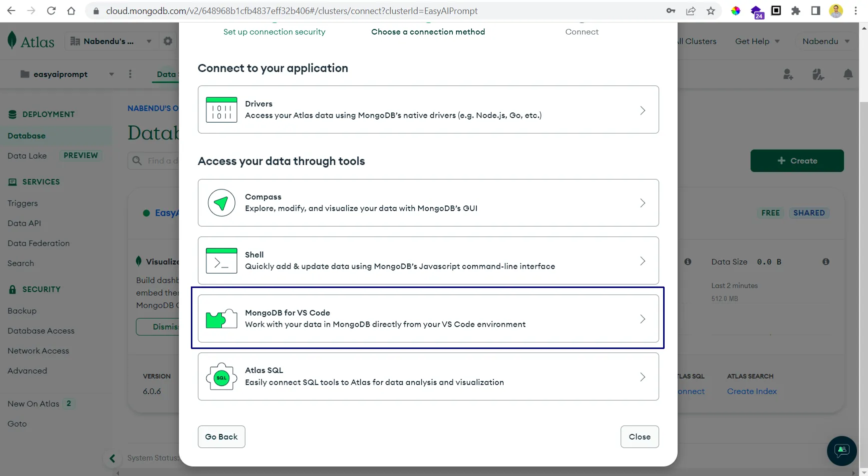Open the project activity feed icon
Screen dimensions: 868x476
click(x=818, y=74)
